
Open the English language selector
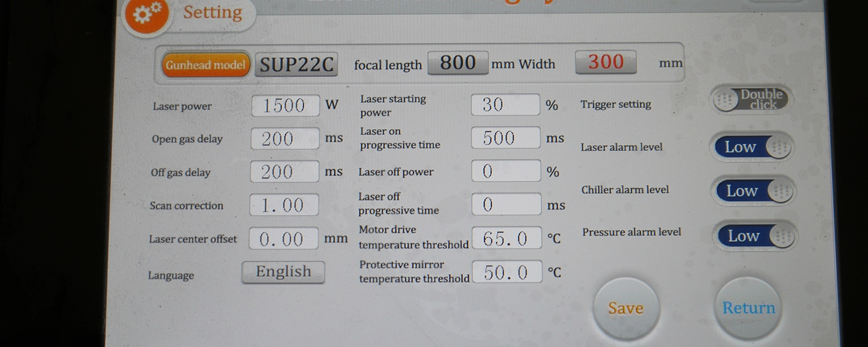[283, 272]
